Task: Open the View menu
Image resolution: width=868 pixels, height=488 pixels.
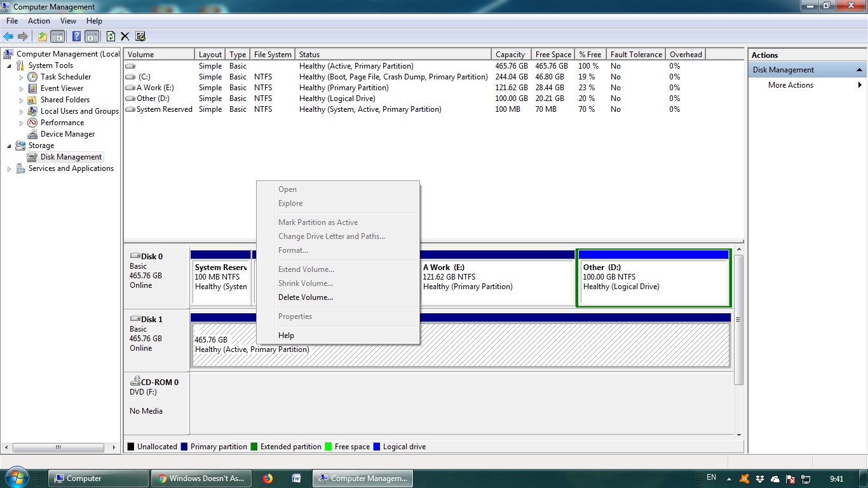Action: pos(68,21)
